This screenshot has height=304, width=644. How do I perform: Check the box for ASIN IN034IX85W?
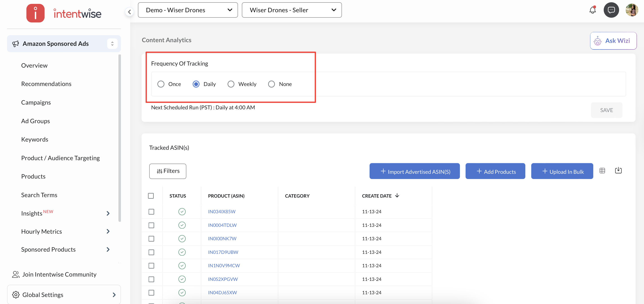click(x=151, y=212)
